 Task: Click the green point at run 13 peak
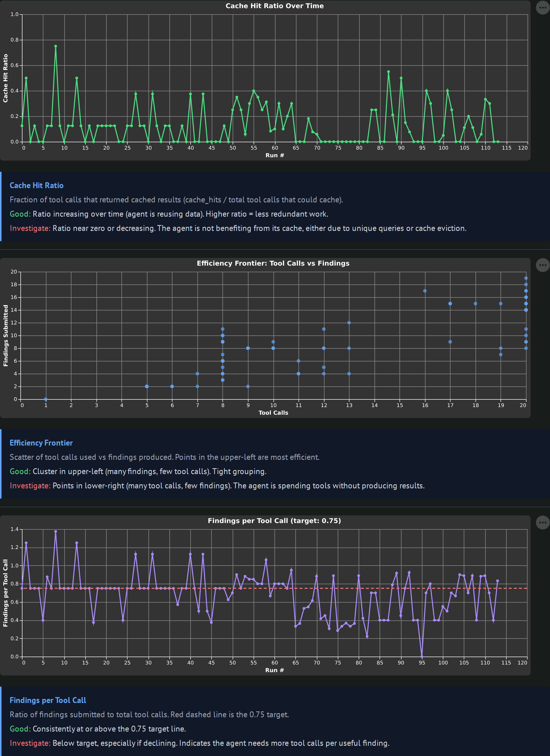[77, 78]
